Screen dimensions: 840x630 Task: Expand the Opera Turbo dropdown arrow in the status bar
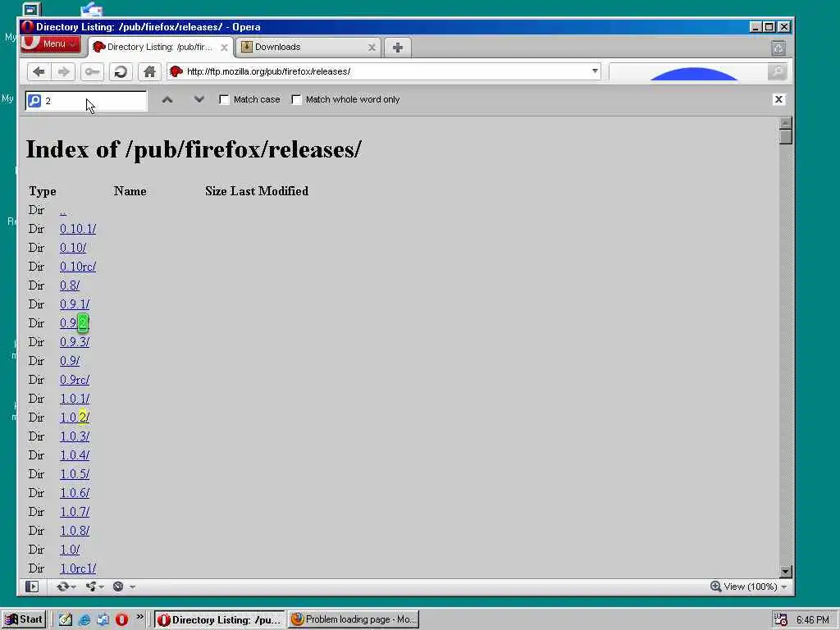[132, 587]
